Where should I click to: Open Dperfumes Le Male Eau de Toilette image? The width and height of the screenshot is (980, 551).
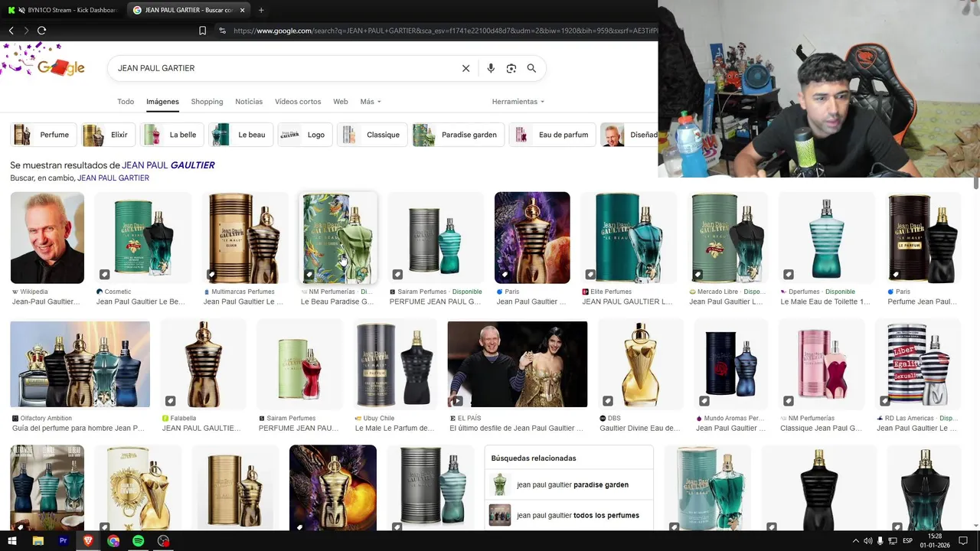coord(826,238)
